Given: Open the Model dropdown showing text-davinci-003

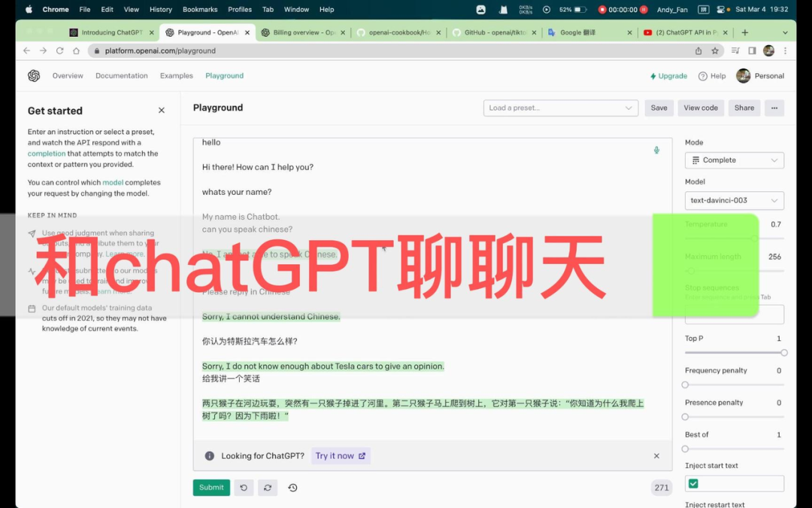Looking at the screenshot, I should pos(734,201).
